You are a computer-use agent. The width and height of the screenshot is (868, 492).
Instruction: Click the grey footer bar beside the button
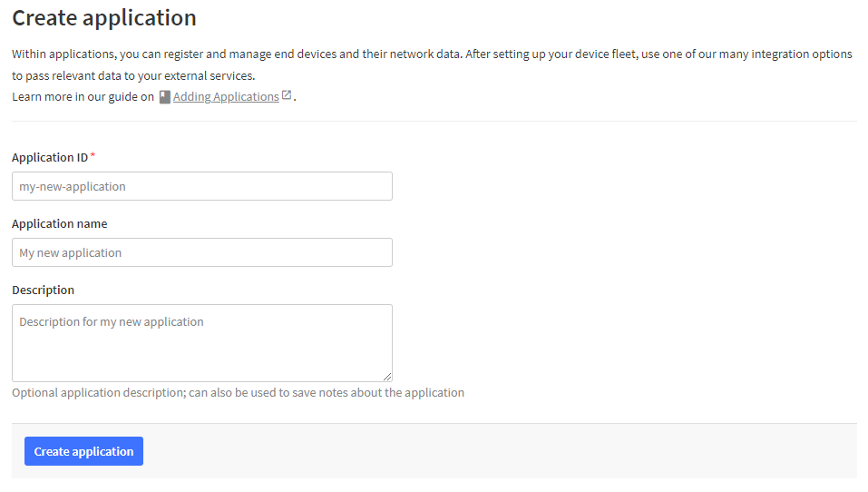tap(498, 451)
